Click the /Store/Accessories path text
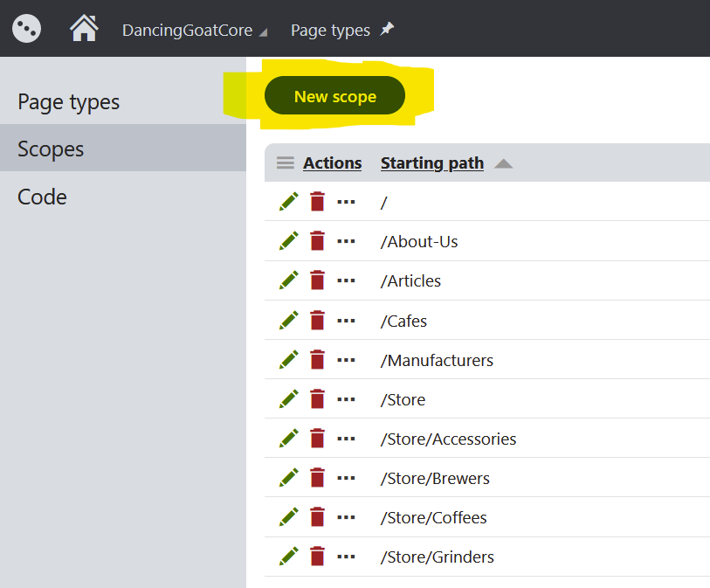Viewport: 710px width, 588px height. 448,439
